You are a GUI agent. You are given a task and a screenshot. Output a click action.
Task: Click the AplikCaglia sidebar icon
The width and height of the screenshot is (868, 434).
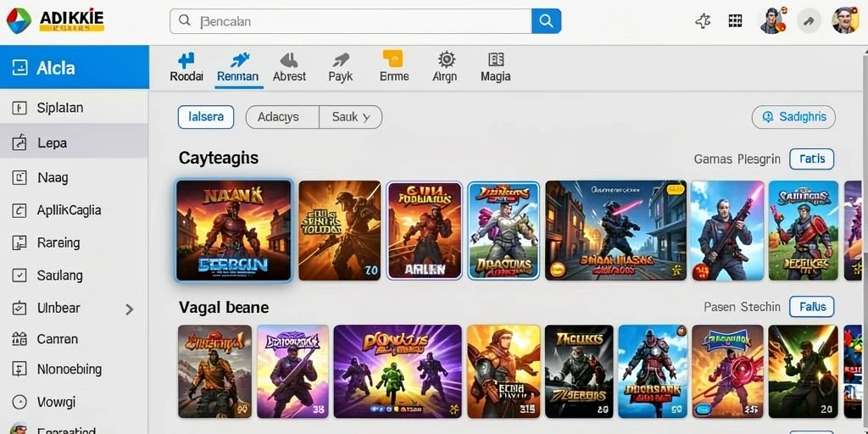pyautogui.click(x=19, y=210)
